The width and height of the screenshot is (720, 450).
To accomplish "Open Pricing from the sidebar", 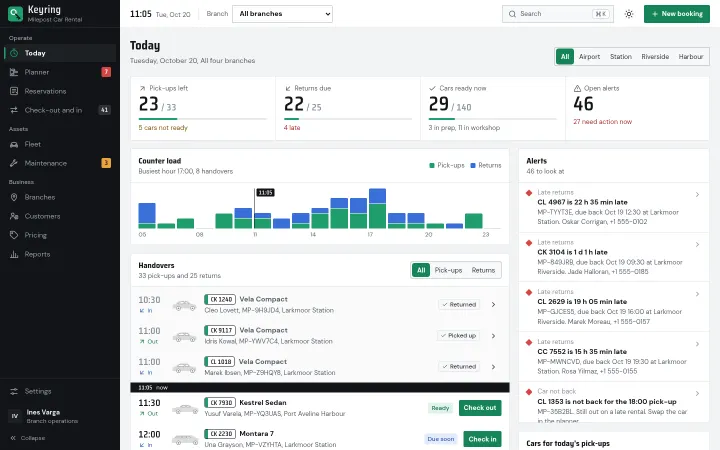I will coord(60,235).
